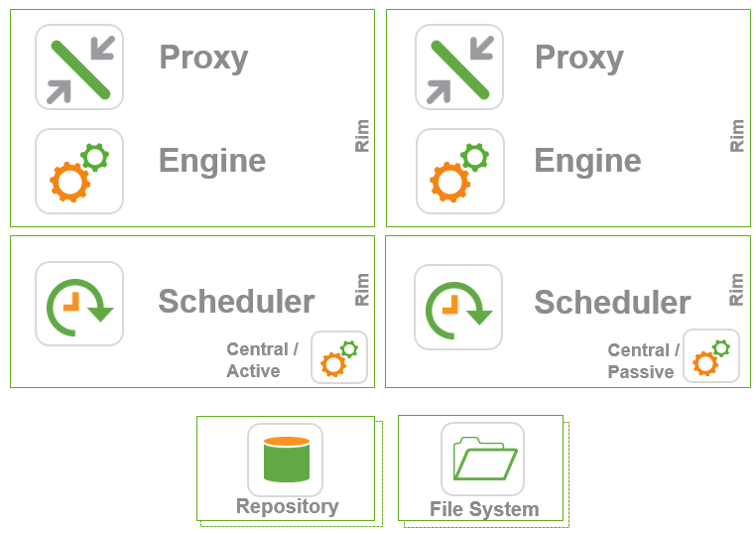The image size is (756, 534).
Task: Select the Engine gears icon above the Active scheduler
Action: pyautogui.click(x=79, y=171)
